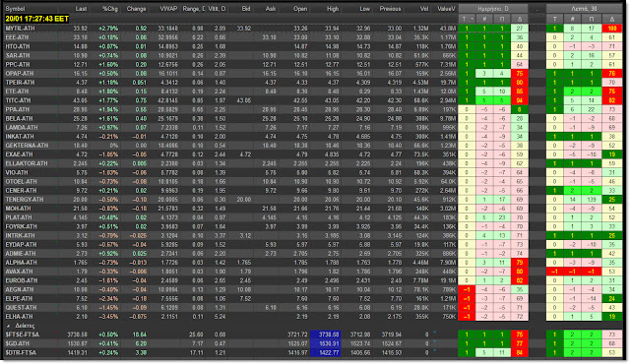Sort by the Bid column header

pos(246,9)
